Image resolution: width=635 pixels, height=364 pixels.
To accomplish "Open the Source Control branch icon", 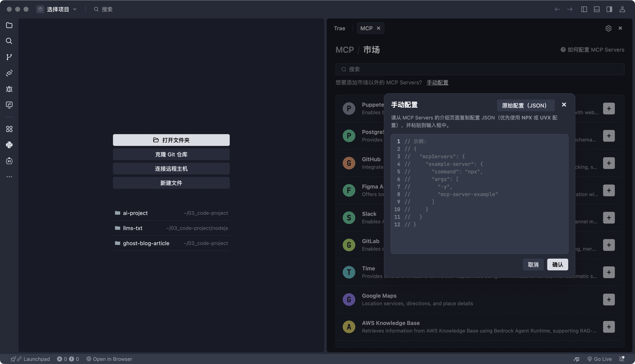I will point(9,57).
